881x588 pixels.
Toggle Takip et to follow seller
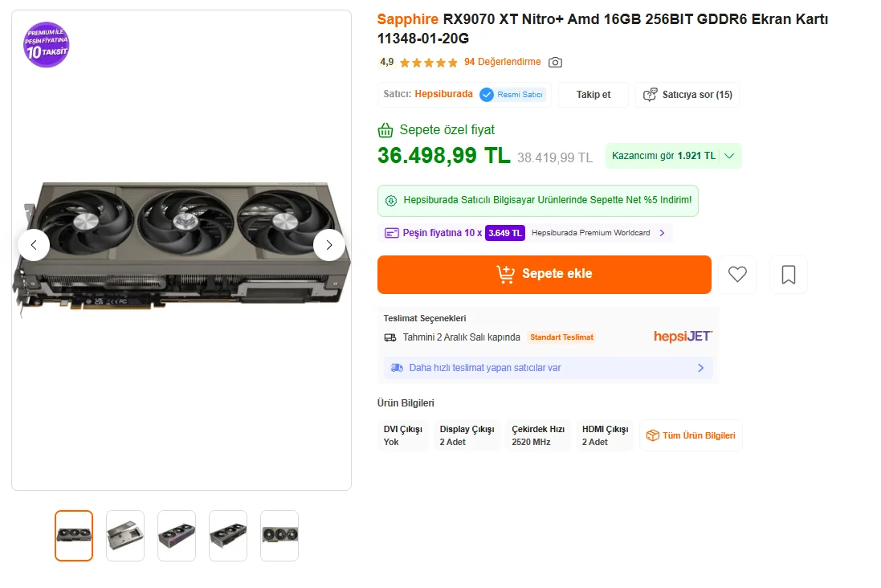tap(593, 95)
